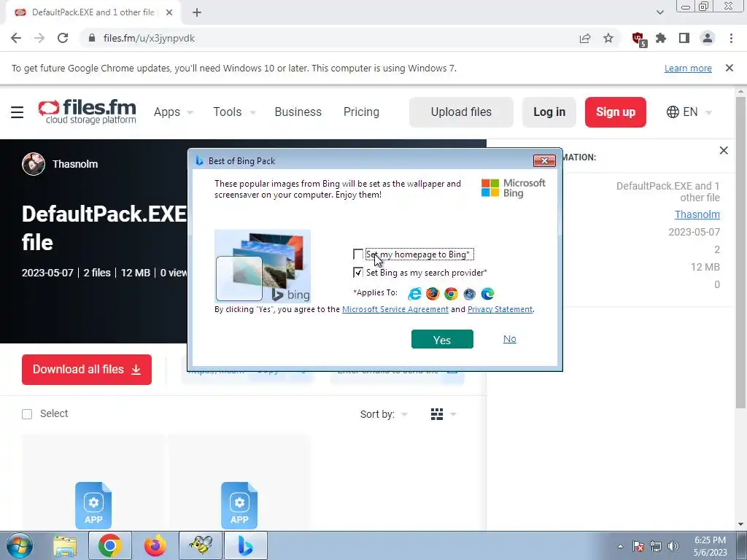
Task: Click the second APP file thumbnail
Action: (x=239, y=505)
